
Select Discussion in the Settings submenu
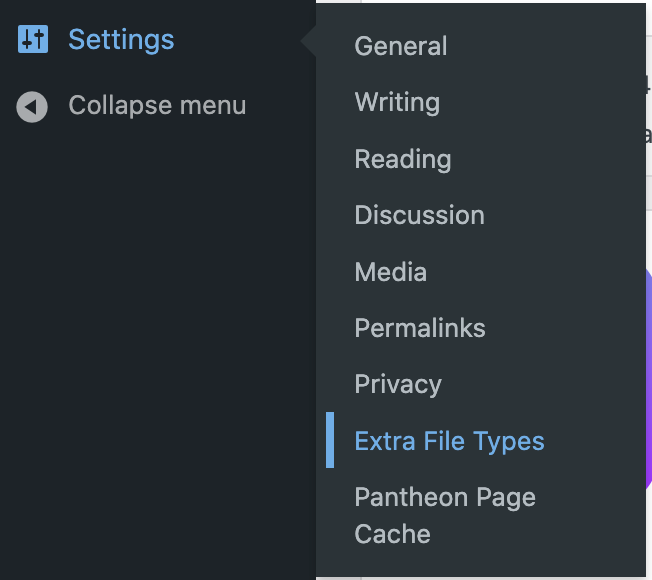pos(420,215)
